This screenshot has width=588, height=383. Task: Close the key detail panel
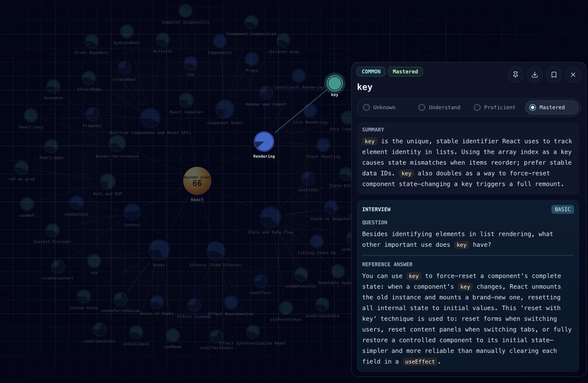[x=573, y=75]
